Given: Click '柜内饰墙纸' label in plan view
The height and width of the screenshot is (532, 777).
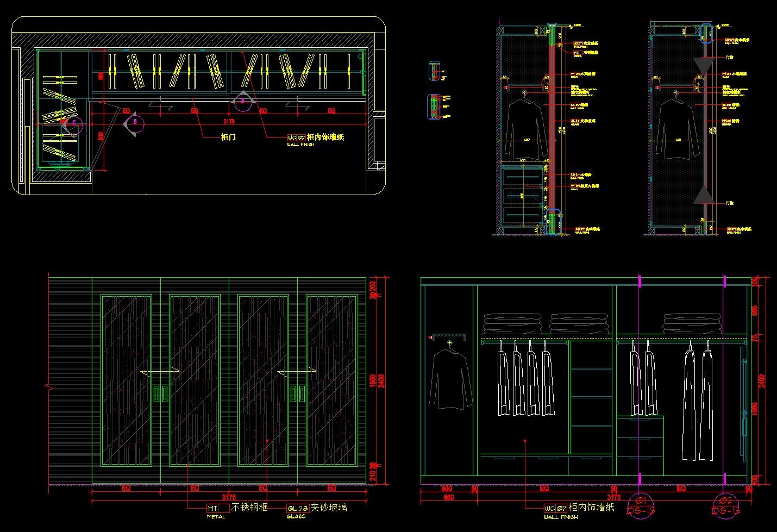Looking at the screenshot, I should pyautogui.click(x=325, y=137).
